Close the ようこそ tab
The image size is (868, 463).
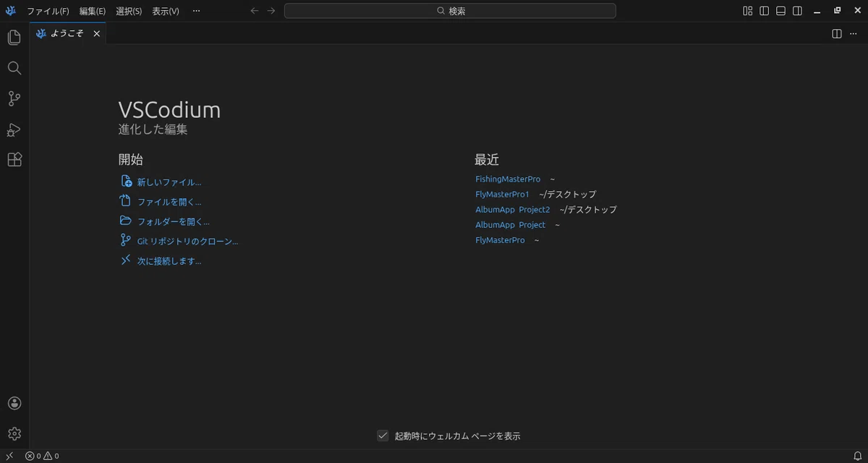pos(97,33)
